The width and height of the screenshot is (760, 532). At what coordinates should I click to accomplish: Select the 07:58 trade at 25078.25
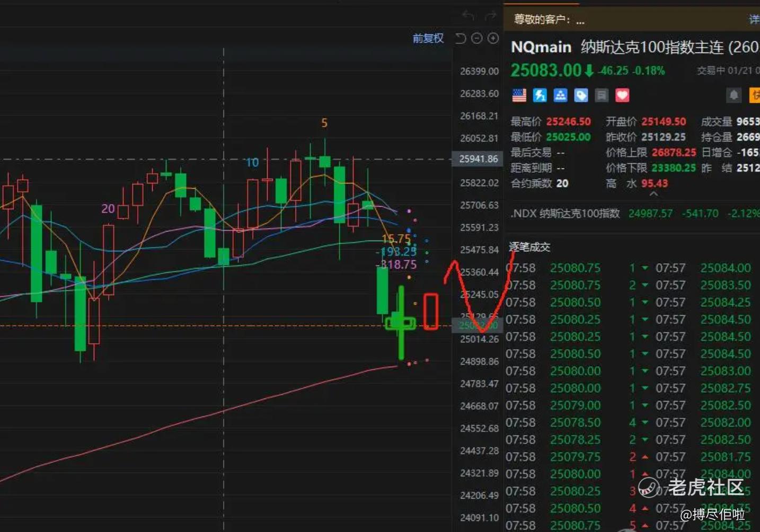pos(575,440)
